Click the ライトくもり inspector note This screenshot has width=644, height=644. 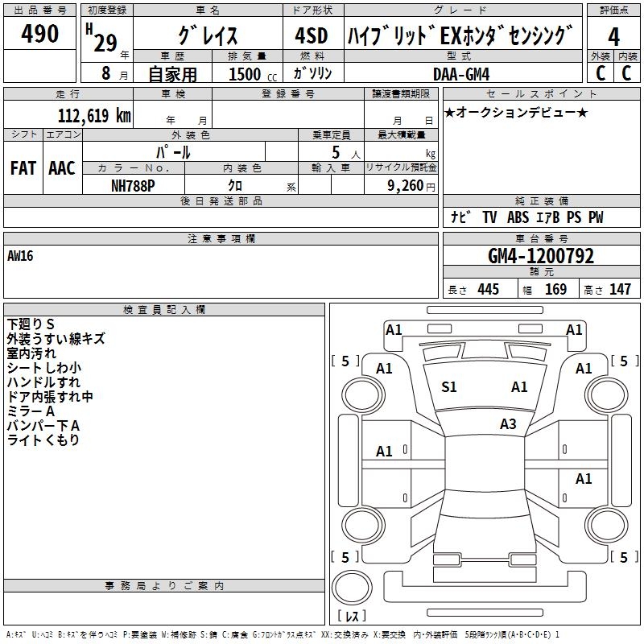click(x=43, y=440)
